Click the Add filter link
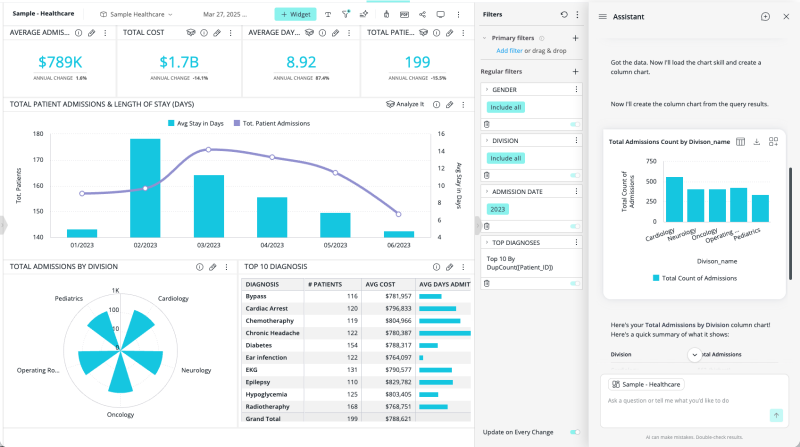800x447 pixels. [x=509, y=51]
